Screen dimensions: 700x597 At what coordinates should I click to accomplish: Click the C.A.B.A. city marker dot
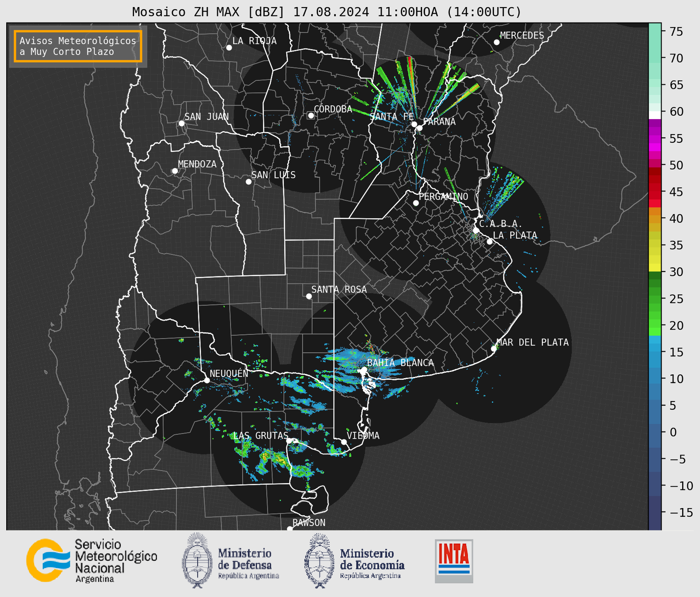[x=476, y=230]
